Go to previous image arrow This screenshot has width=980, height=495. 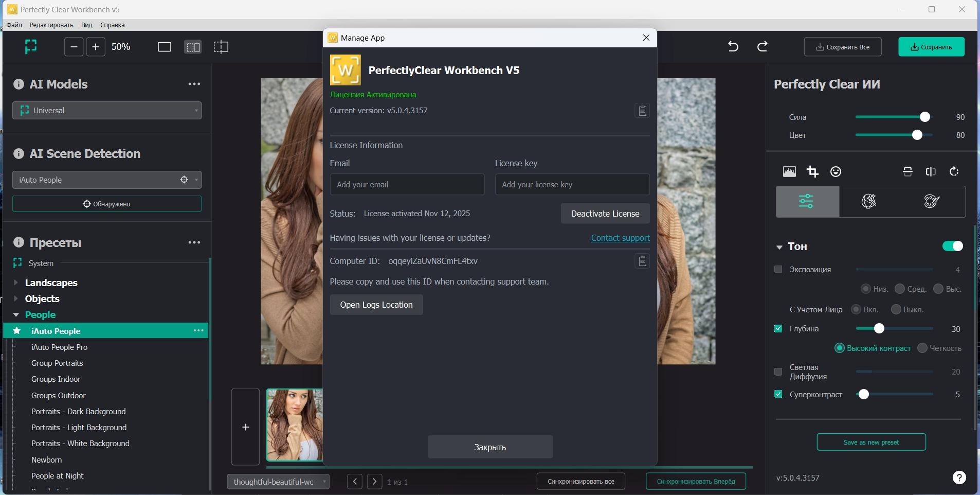(355, 482)
